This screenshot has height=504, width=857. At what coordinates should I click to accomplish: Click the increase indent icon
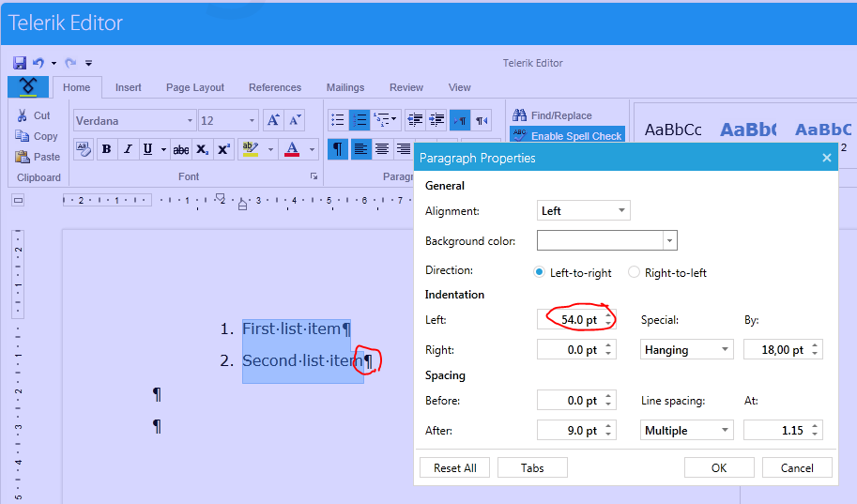click(436, 120)
